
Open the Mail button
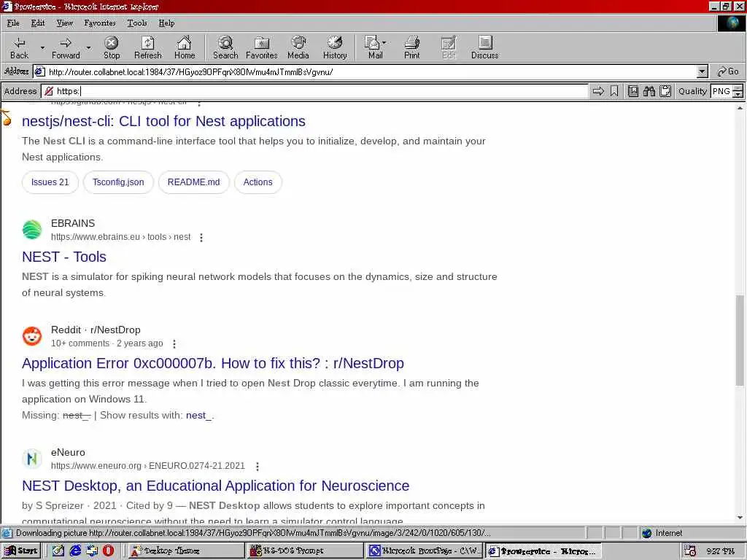[x=374, y=47]
